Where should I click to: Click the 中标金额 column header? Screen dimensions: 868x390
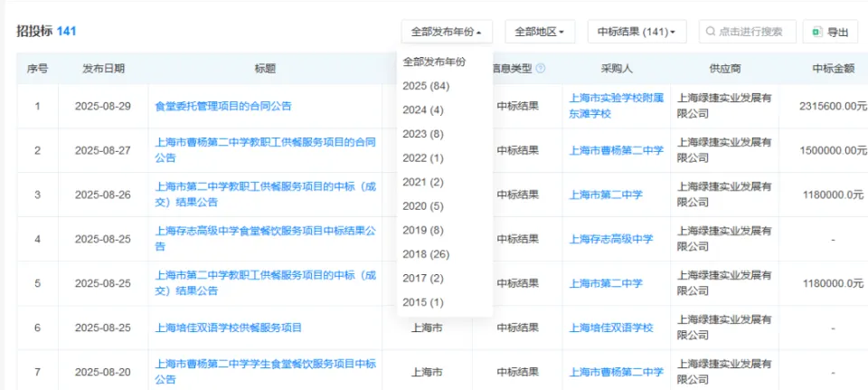(834, 68)
